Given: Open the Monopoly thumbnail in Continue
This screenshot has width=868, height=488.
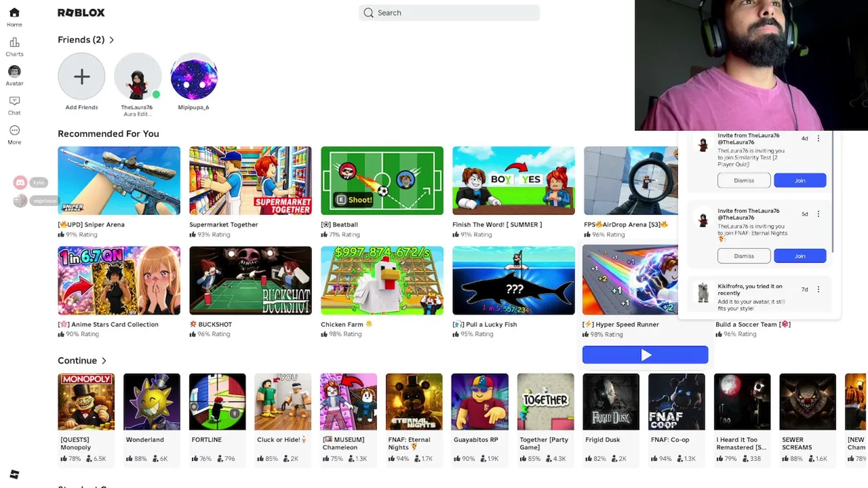Looking at the screenshot, I should click(86, 402).
